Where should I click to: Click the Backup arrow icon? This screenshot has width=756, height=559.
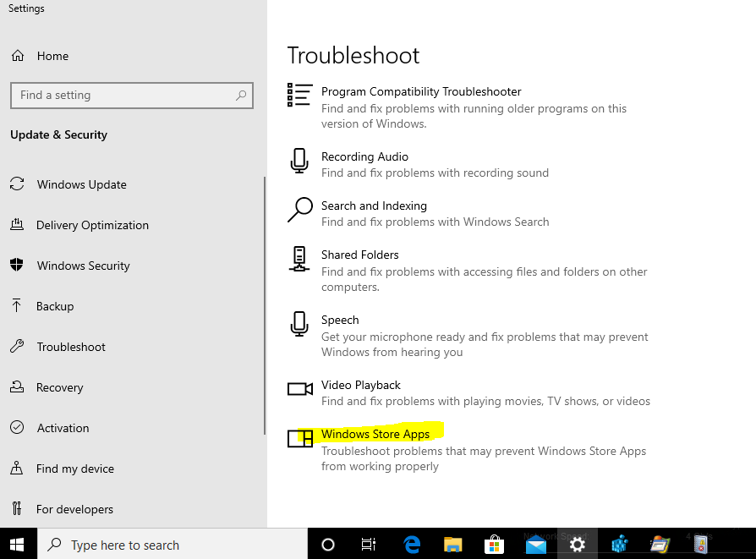point(16,305)
